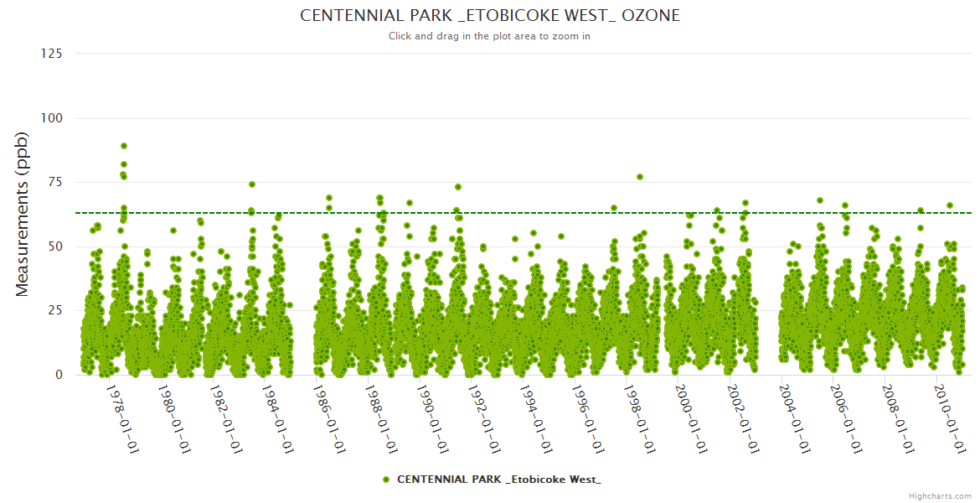
Task: Click the 77 ppb outlier point near 1998
Action: [640, 177]
